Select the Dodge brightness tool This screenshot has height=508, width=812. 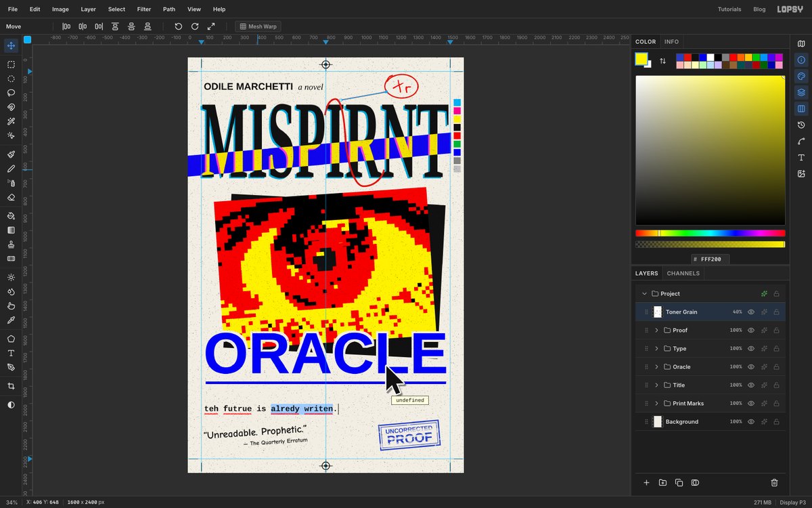click(11, 278)
